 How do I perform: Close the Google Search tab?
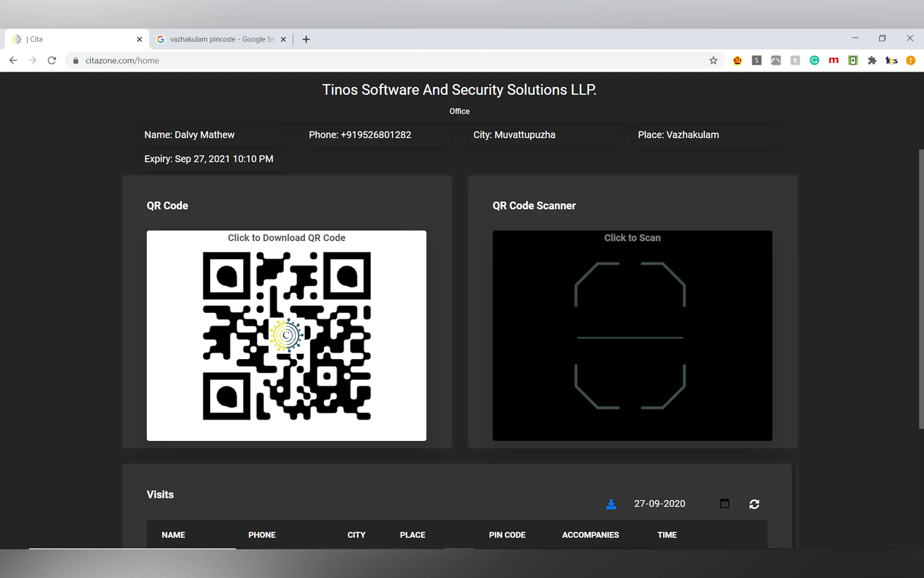283,39
